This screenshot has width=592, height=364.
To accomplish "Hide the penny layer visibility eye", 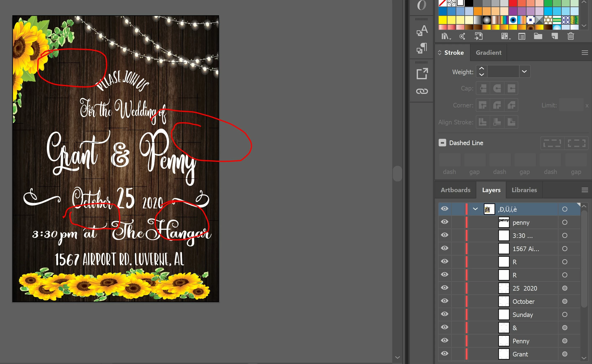I will pos(445,222).
